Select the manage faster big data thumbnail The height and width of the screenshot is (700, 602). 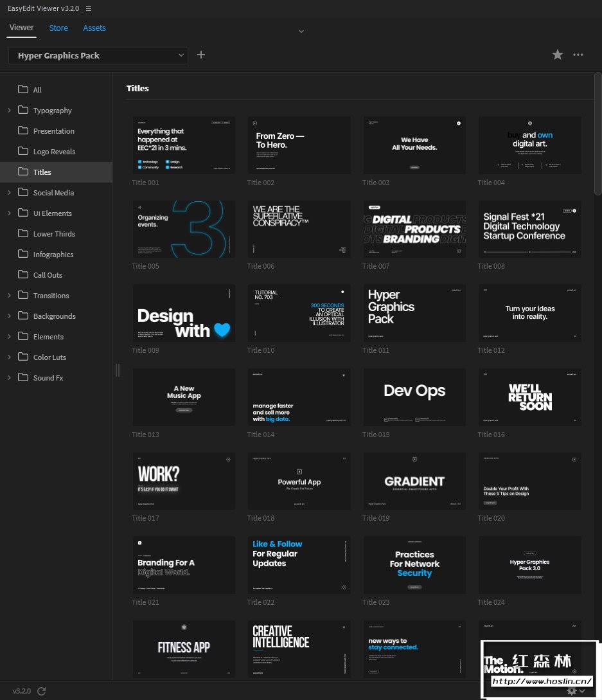(x=299, y=397)
